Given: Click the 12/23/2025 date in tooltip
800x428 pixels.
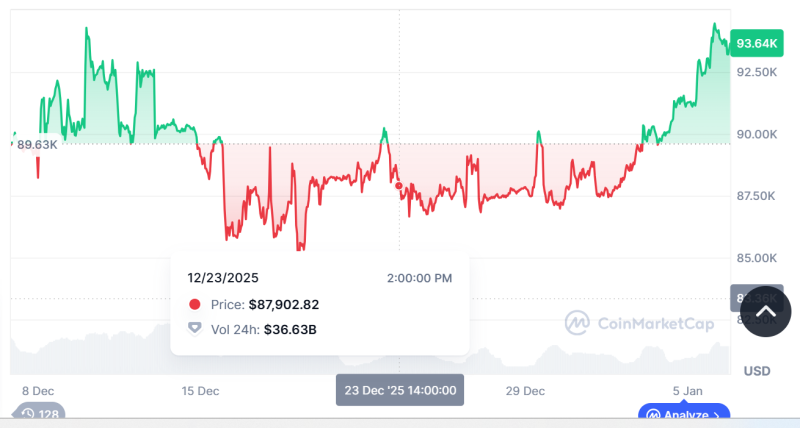Looking at the screenshot, I should pos(222,278).
